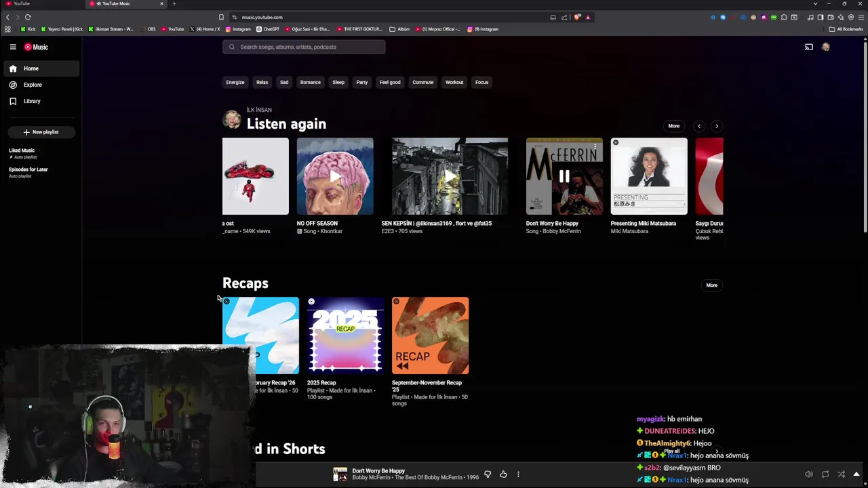Open the Albüm bookmarks folder
Viewport: 868px width, 488px height.
tap(399, 29)
